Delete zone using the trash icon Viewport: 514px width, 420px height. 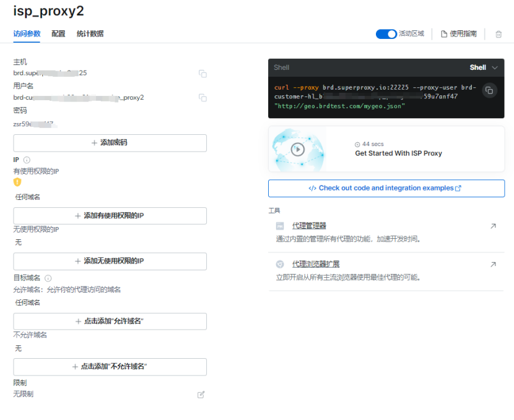[x=499, y=34]
